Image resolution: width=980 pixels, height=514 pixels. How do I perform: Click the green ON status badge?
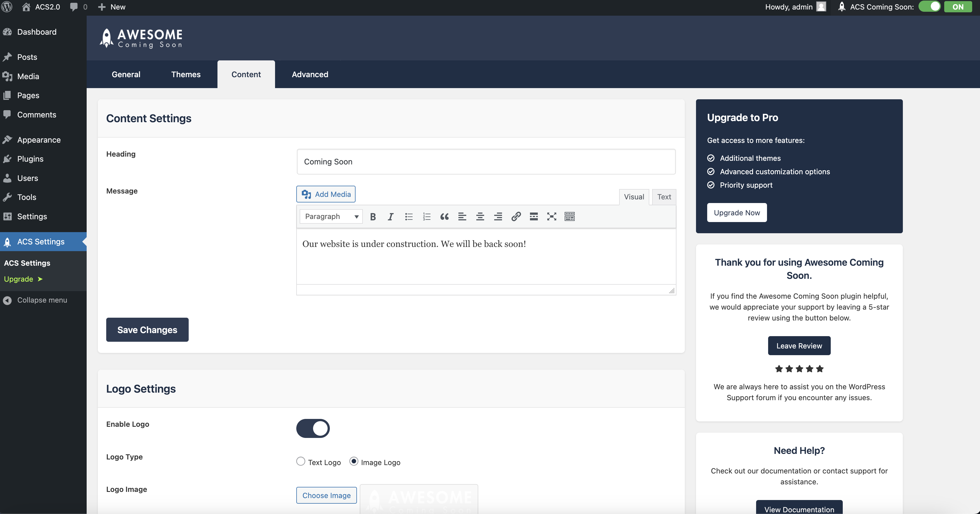click(958, 7)
